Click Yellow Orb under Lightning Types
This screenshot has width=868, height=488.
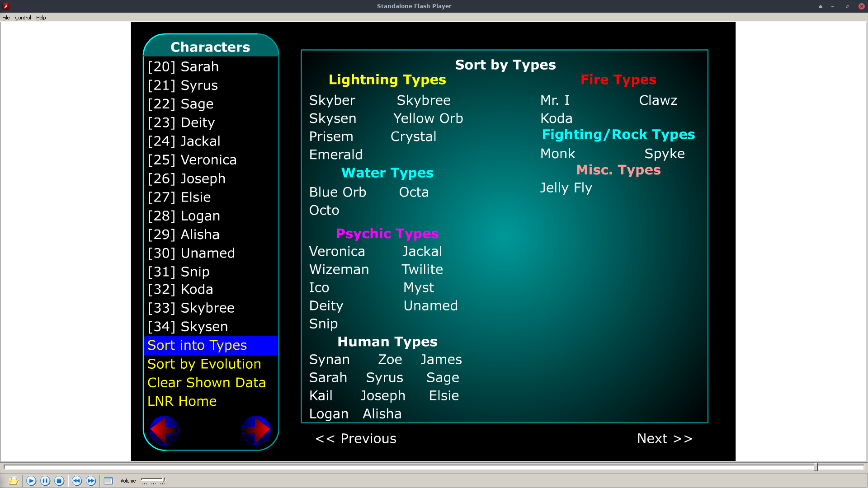pos(428,118)
